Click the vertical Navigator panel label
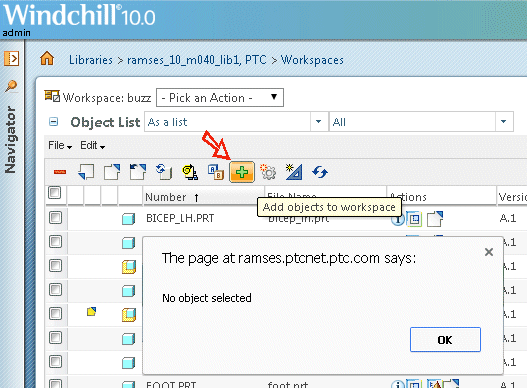Screen dimensions: 527x388 tap(10, 140)
